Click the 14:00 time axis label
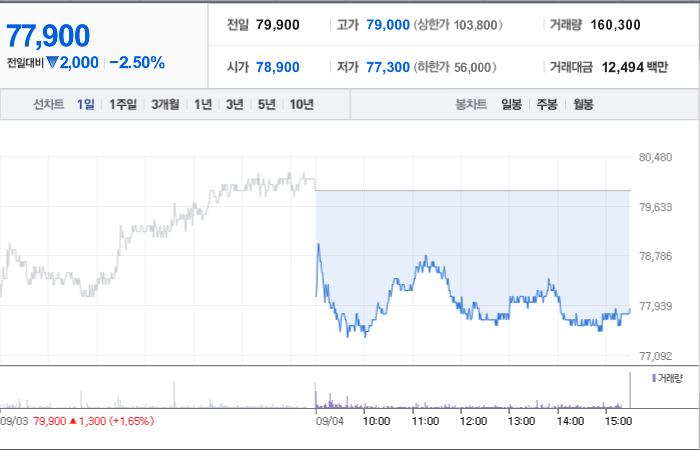Screen dimensions: 700x450 pyautogui.click(x=570, y=421)
